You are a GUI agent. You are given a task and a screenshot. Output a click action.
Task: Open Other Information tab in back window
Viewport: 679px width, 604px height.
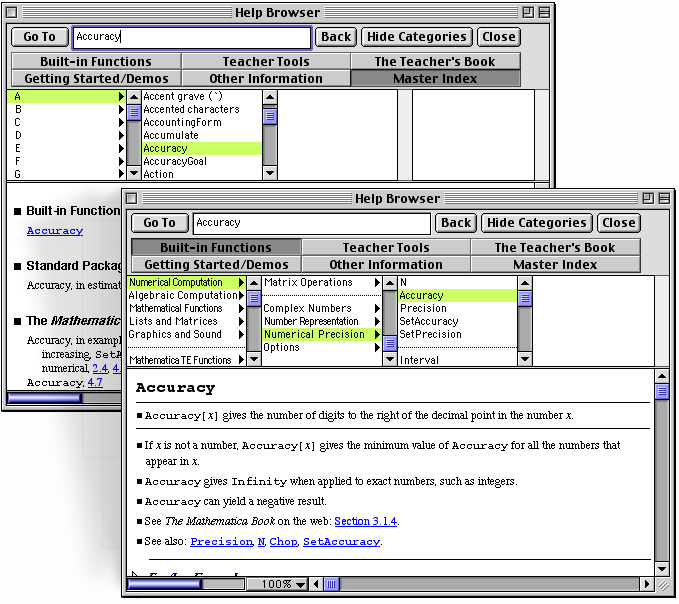(266, 78)
